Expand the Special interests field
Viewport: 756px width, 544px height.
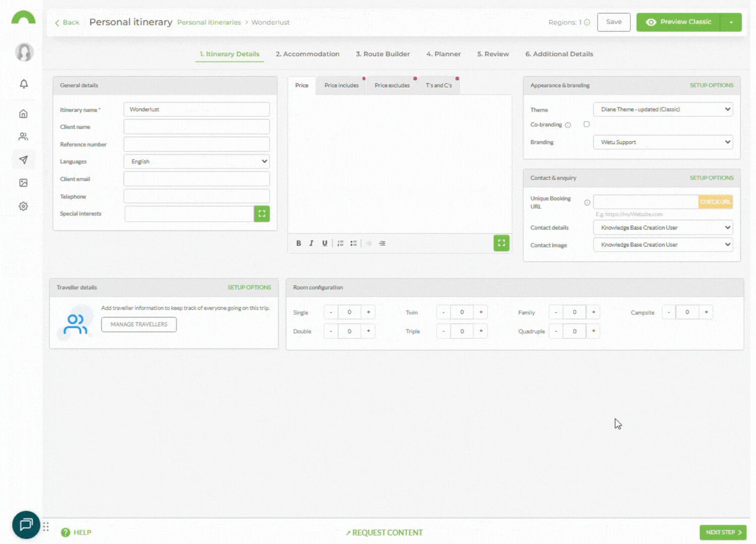click(262, 214)
